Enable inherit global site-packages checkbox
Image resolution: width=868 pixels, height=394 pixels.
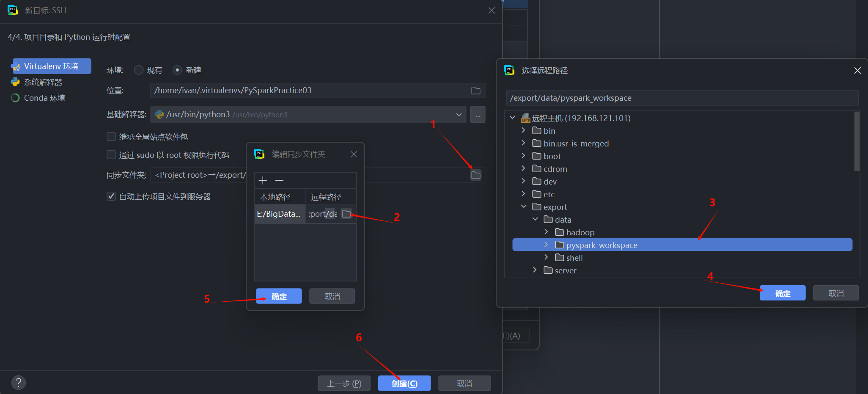click(x=111, y=137)
